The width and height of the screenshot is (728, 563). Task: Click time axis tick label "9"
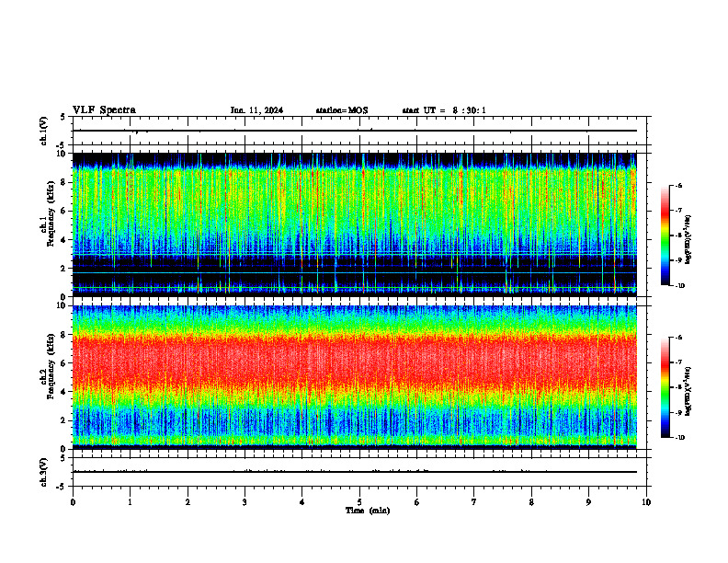[588, 502]
